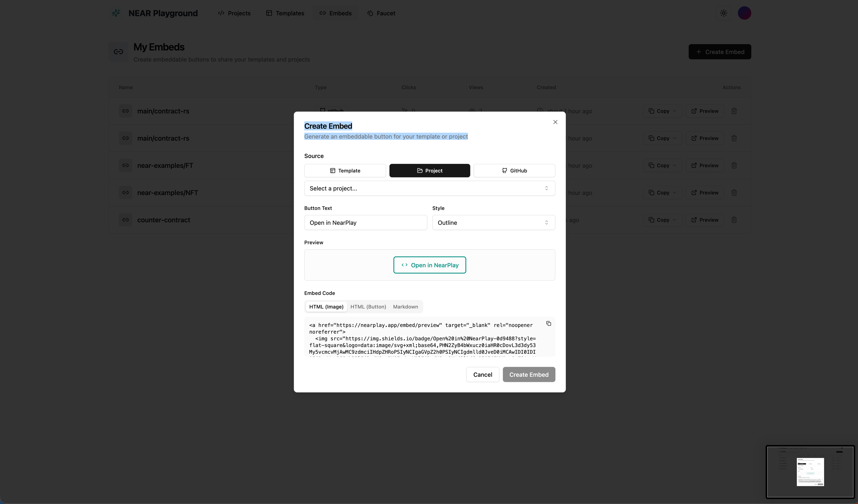The width and height of the screenshot is (858, 504).
Task: Close the Create Embed dialog
Action: (555, 122)
